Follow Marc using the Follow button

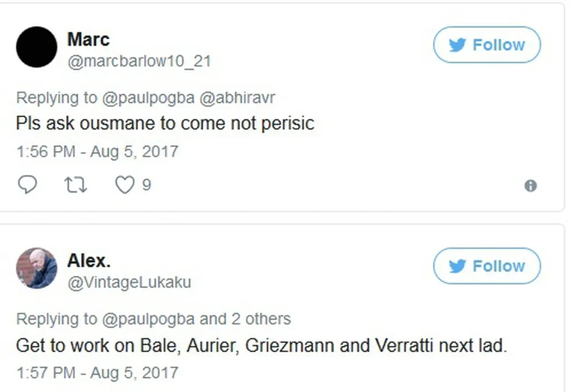point(487,45)
